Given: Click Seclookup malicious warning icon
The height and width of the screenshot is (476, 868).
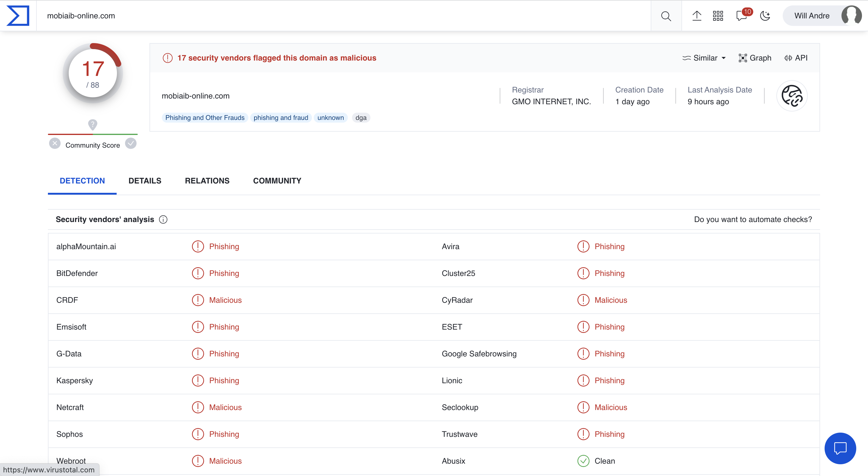Looking at the screenshot, I should tap(583, 407).
